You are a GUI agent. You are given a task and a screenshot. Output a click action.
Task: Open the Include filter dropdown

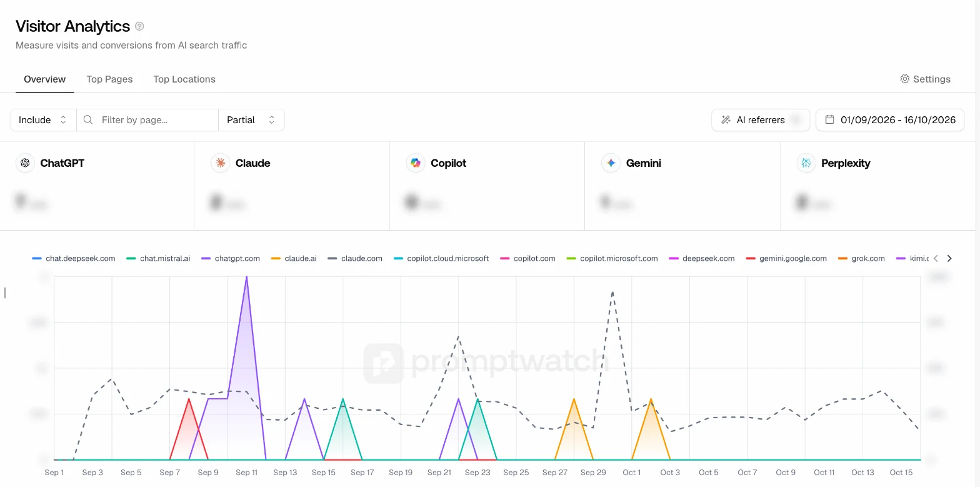[x=43, y=119]
